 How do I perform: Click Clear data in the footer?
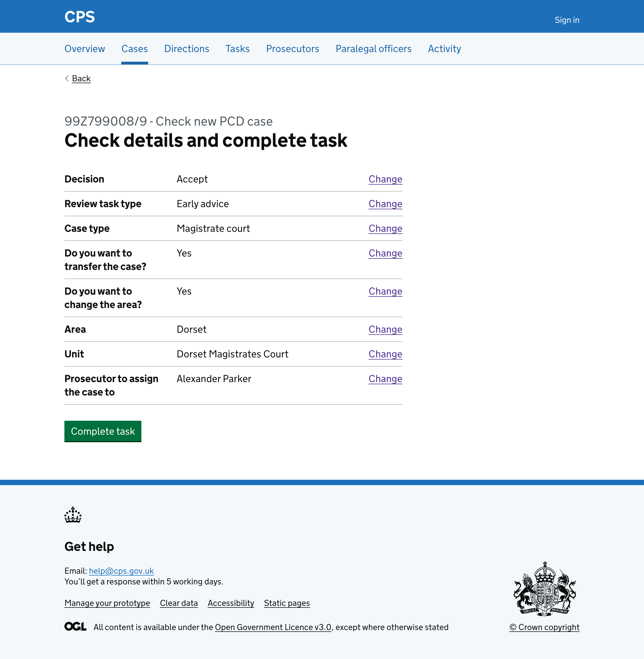pos(179,603)
